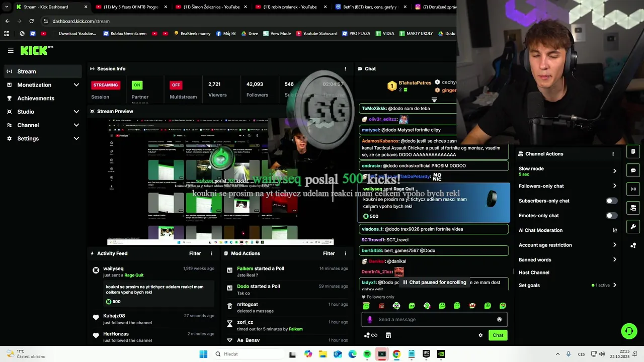Insert the red angry emote
The image size is (644, 362).
(x=381, y=306)
